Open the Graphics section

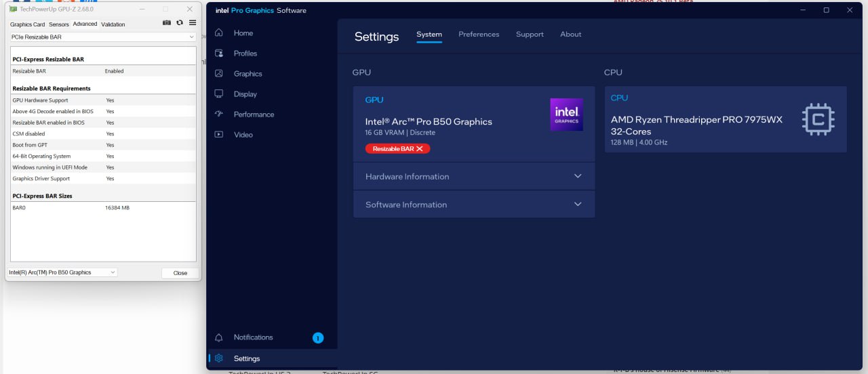coord(248,74)
